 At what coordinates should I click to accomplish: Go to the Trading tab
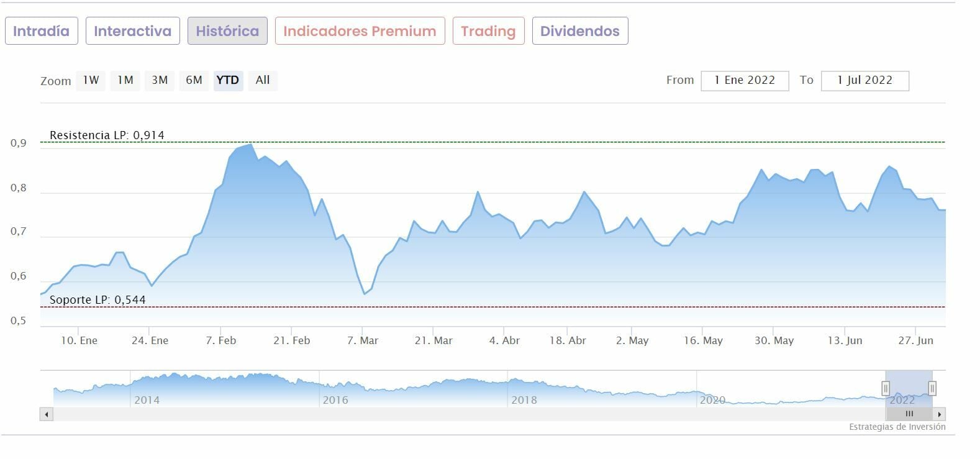click(x=488, y=31)
